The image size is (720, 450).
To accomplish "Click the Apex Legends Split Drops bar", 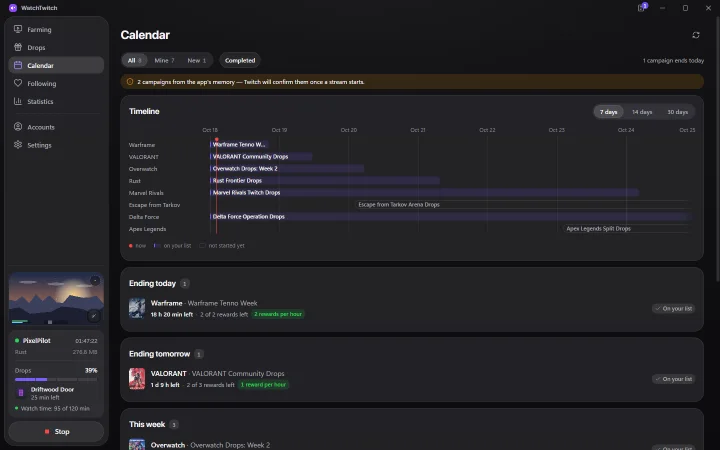I will [x=627, y=228].
